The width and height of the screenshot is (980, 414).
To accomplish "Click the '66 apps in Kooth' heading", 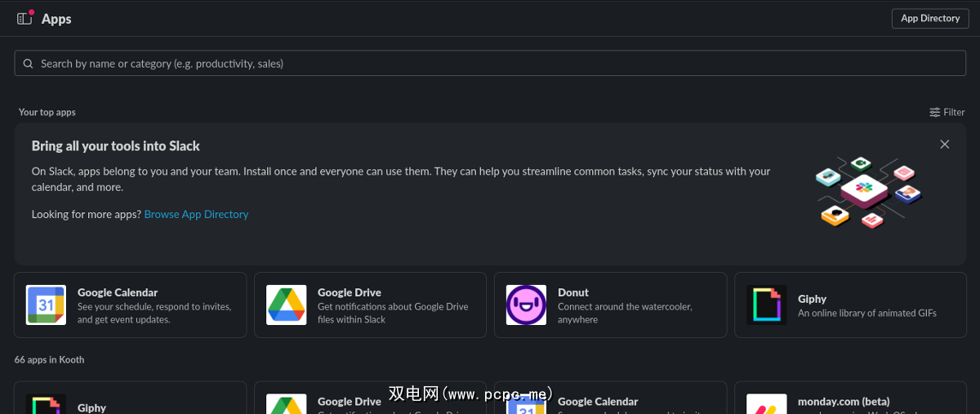I will click(49, 359).
